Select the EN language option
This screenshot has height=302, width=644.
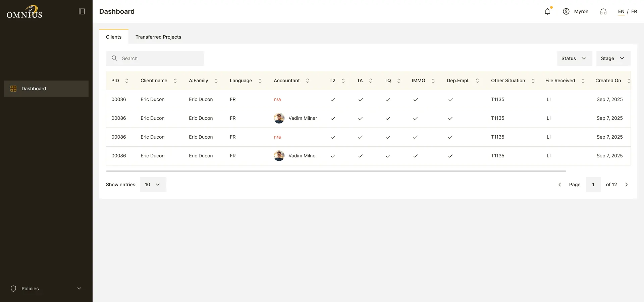pos(621,11)
